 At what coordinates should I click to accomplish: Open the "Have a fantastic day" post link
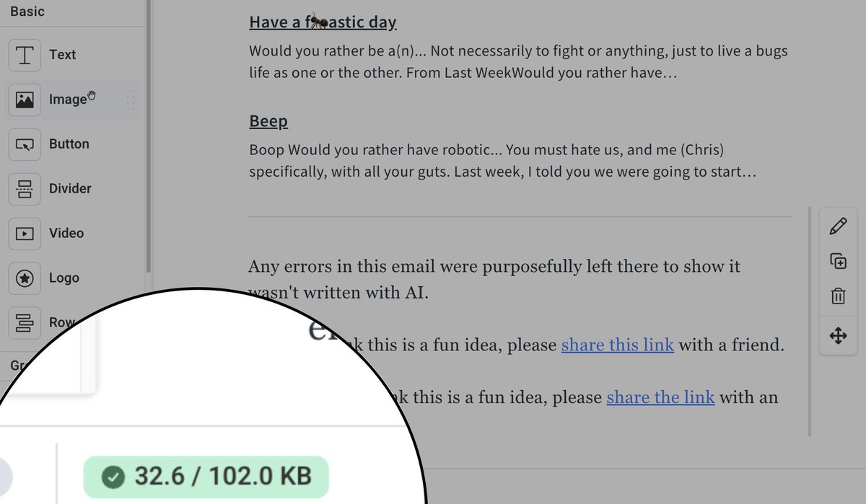coord(323,22)
